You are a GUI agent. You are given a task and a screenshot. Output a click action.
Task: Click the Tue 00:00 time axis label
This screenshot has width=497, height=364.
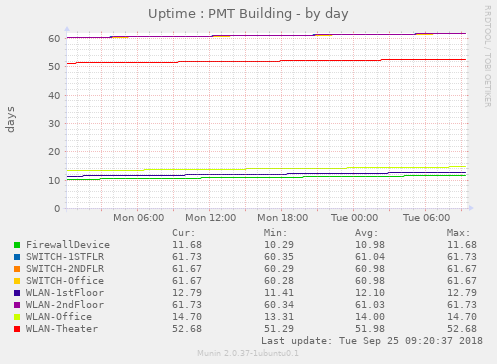(354, 218)
